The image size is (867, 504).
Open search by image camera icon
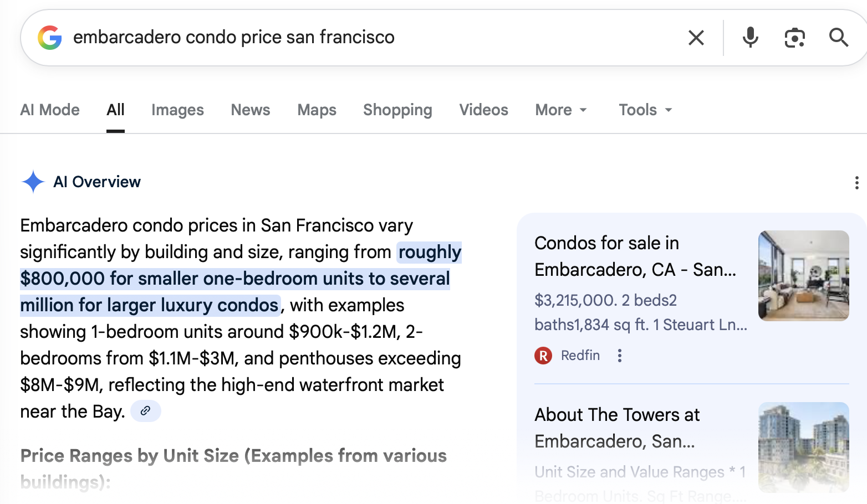click(x=794, y=38)
